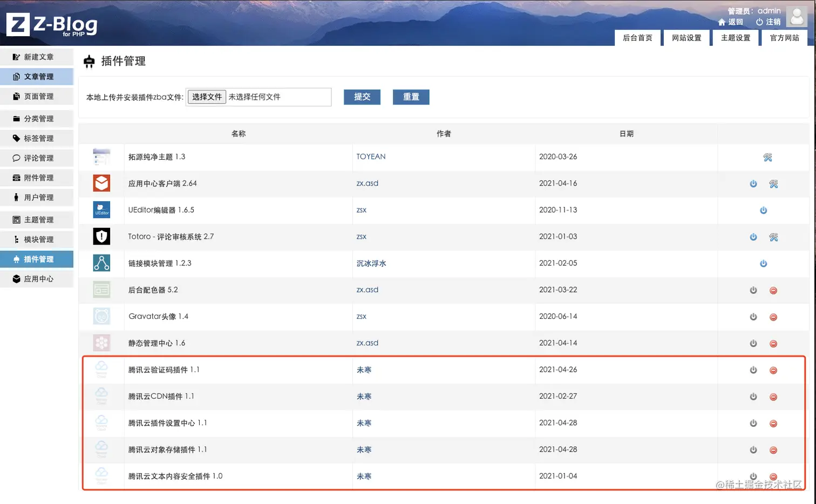Toggle power for 应用中心客户端 2.64
The width and height of the screenshot is (816, 504).
753,183
